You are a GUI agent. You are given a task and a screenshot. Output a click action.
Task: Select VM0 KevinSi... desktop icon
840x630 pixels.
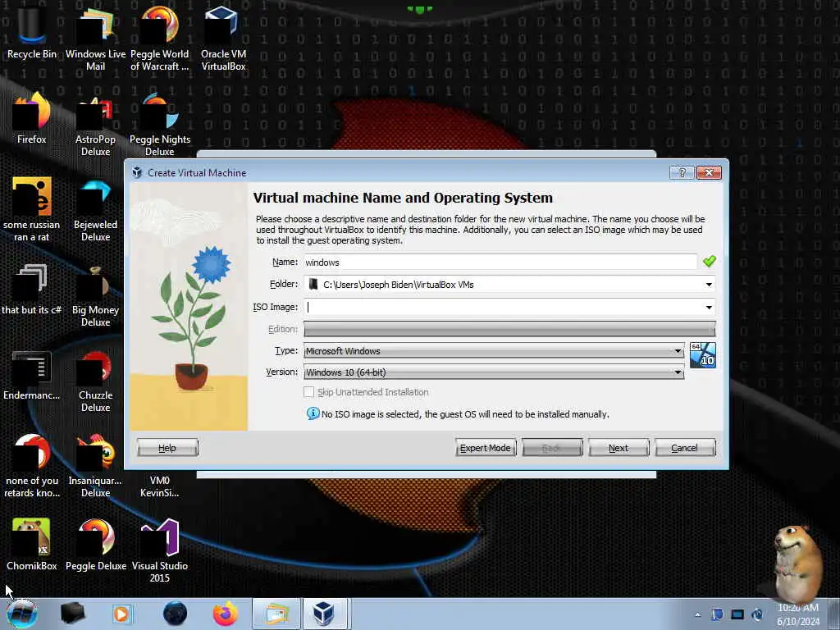point(160,486)
